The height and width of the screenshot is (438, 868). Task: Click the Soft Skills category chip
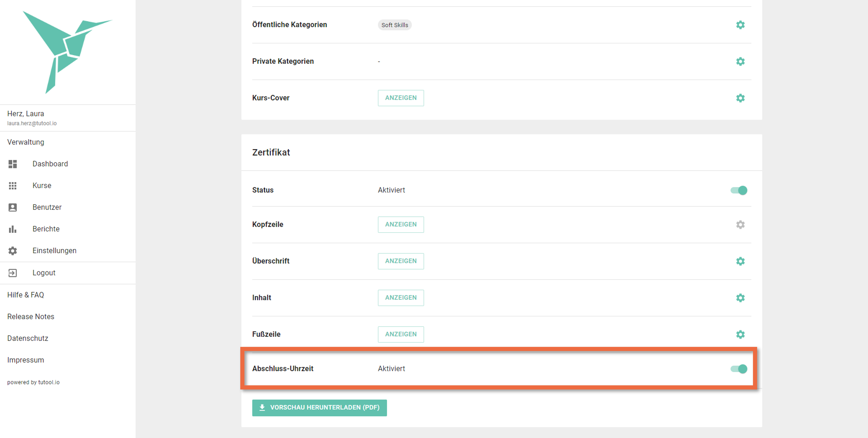(394, 25)
